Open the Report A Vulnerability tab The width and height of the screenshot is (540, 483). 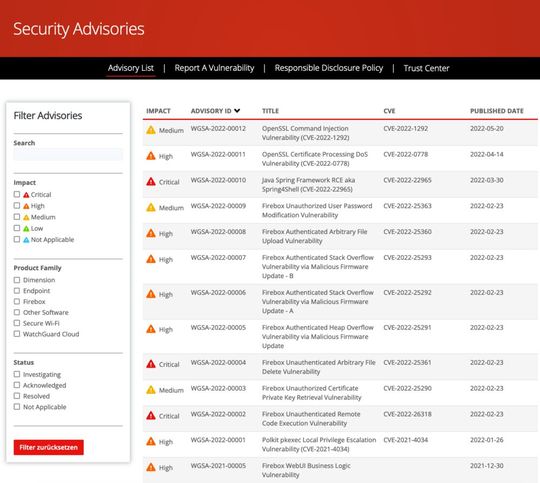click(214, 68)
